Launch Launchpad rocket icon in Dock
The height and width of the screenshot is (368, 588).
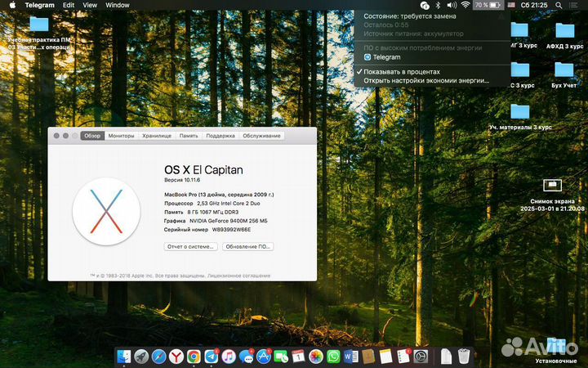[x=141, y=357]
